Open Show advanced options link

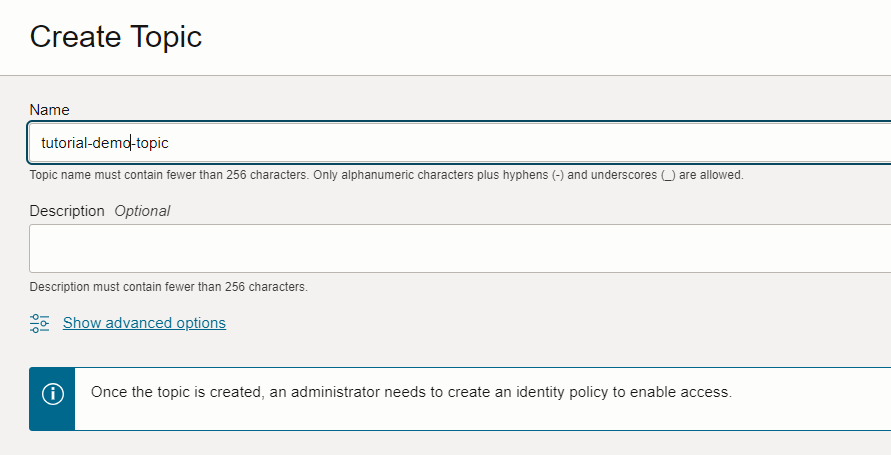pyautogui.click(x=144, y=323)
